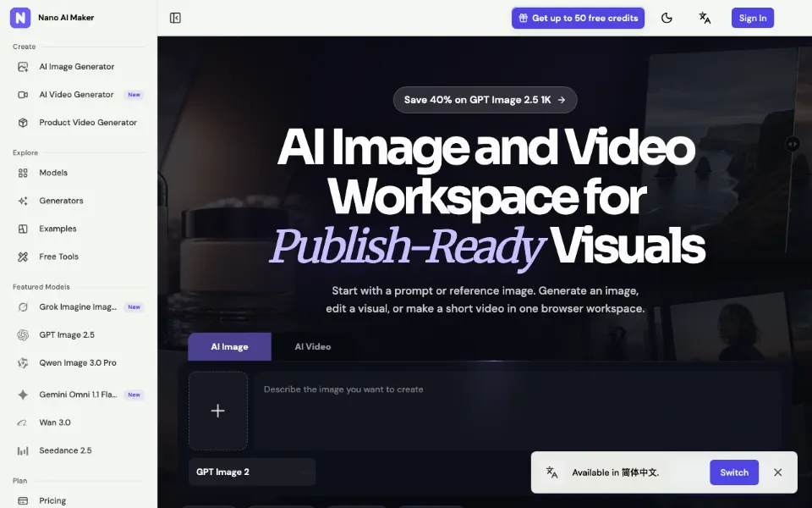This screenshot has height=508, width=812.
Task: Click the AI Image Generator icon
Action: pos(23,67)
